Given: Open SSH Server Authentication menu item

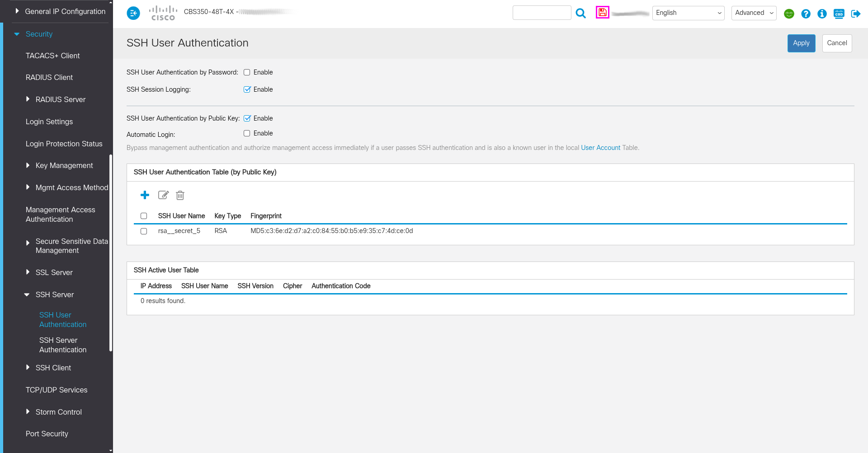Looking at the screenshot, I should tap(63, 345).
